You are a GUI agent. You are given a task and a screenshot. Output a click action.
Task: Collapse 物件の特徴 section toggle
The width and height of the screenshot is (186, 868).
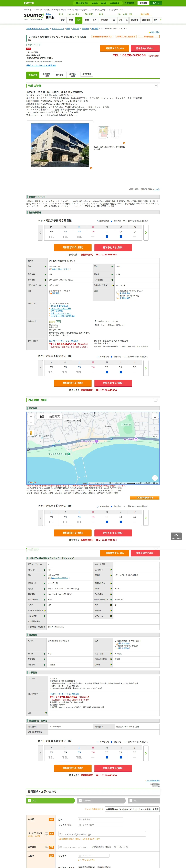click(x=156, y=86)
